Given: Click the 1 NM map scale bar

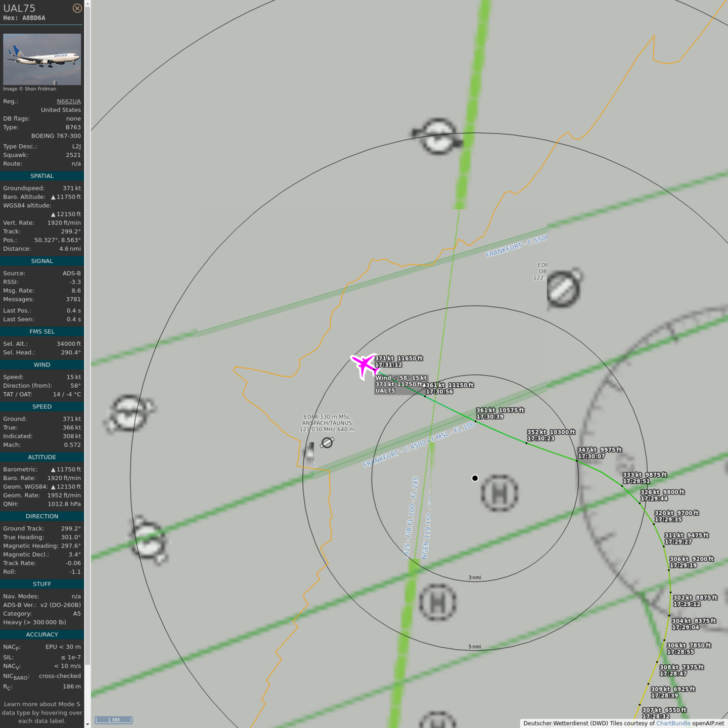Looking at the screenshot, I should tap(114, 720).
